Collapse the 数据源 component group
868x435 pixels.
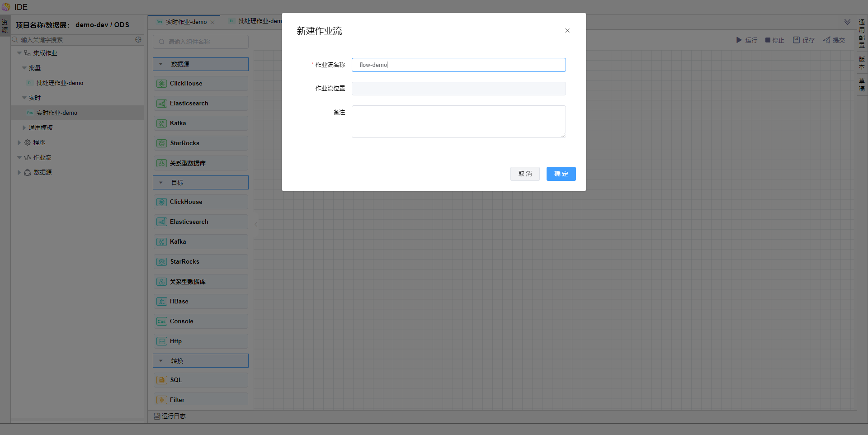click(x=161, y=64)
